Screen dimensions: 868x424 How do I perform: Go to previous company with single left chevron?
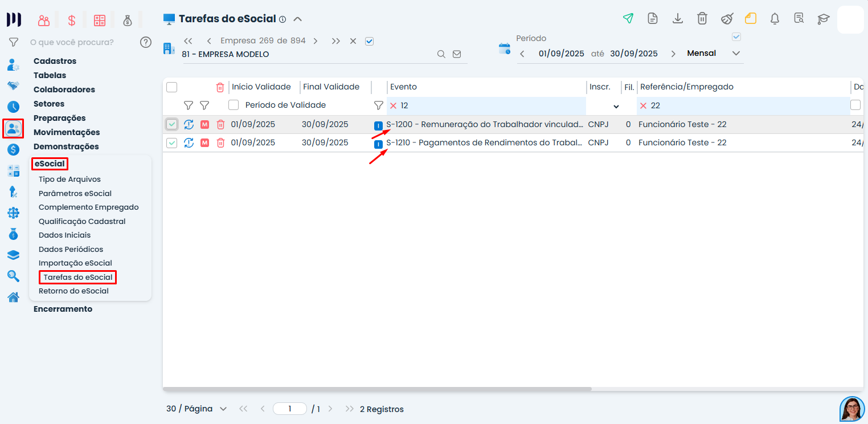(209, 41)
